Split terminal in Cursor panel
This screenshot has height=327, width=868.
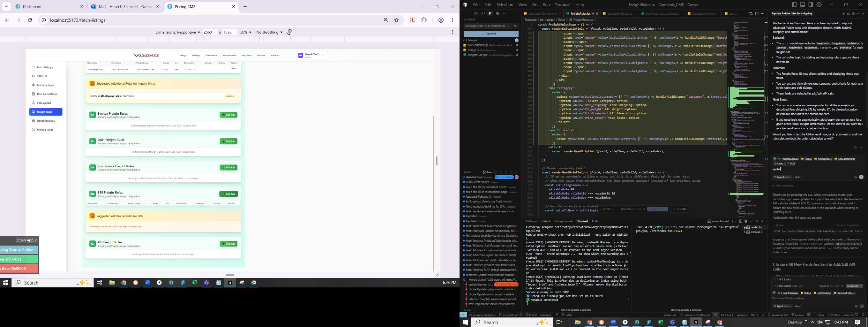741,221
